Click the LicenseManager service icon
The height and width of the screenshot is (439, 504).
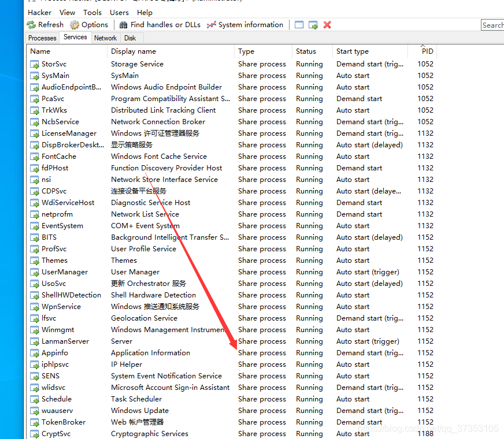click(35, 133)
